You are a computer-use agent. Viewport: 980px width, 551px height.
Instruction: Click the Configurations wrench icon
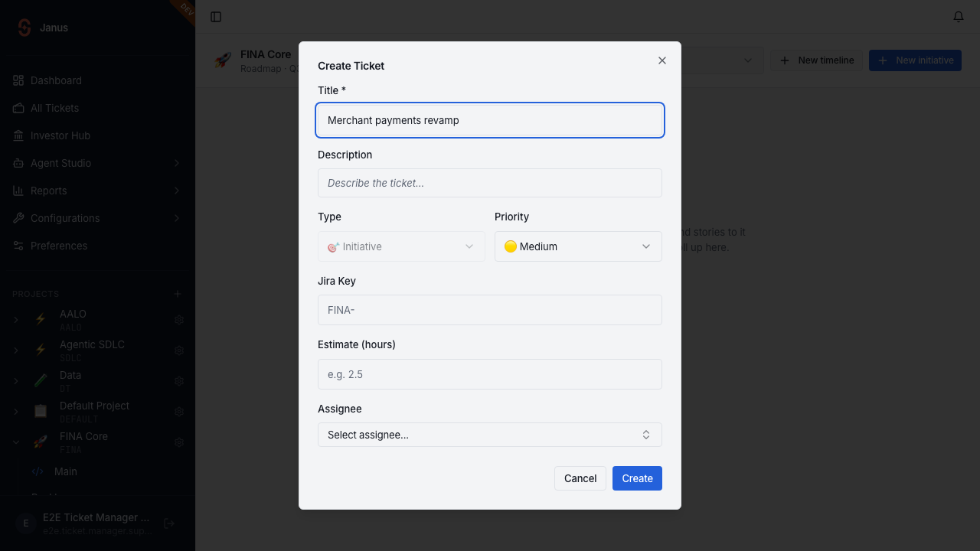click(x=18, y=218)
